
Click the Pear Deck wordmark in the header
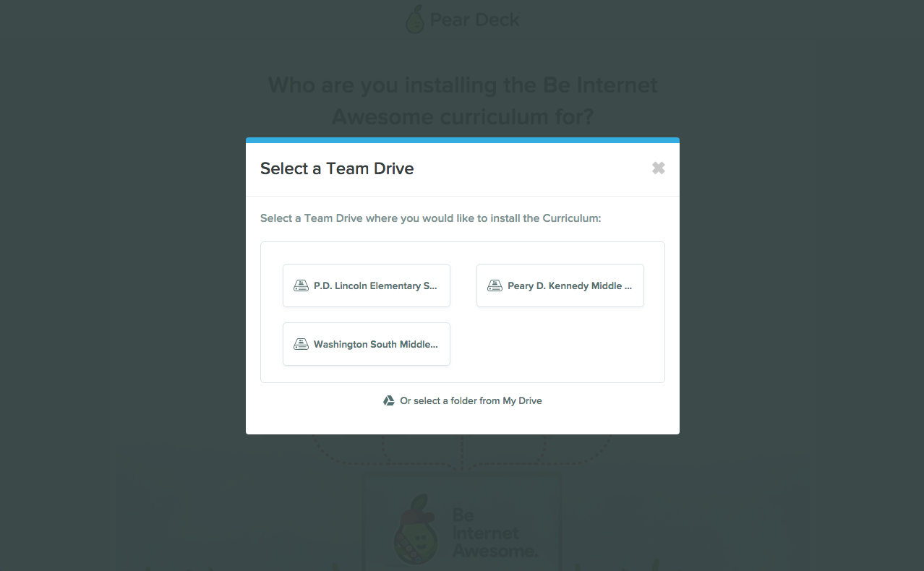coord(474,20)
